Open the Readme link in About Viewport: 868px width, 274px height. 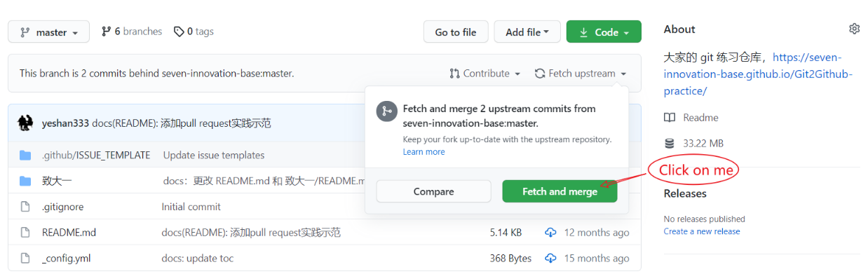[700, 118]
